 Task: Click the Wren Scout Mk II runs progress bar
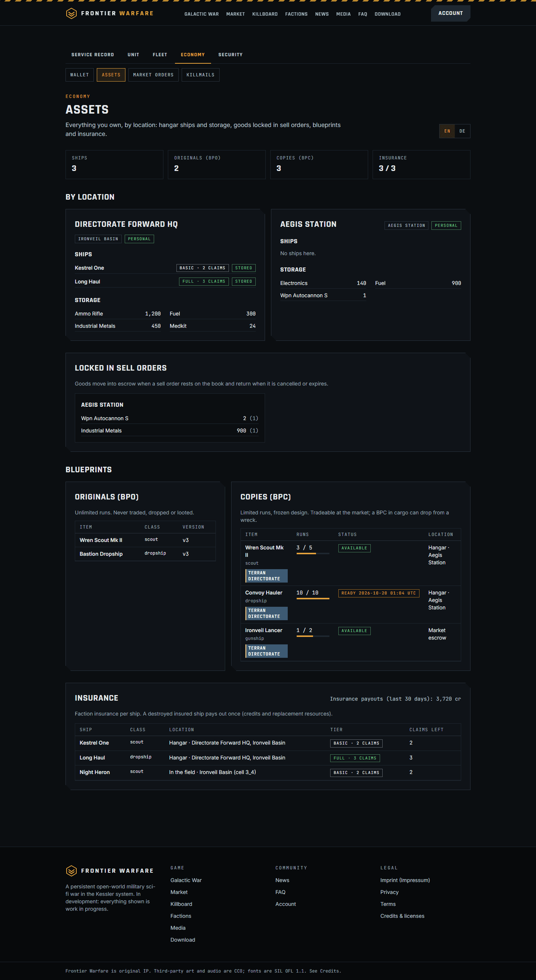click(x=313, y=554)
